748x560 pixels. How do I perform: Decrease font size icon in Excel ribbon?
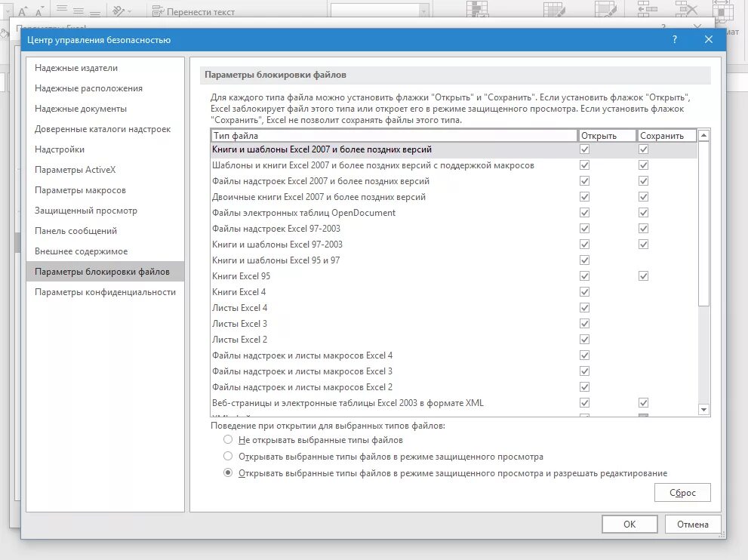39,11
